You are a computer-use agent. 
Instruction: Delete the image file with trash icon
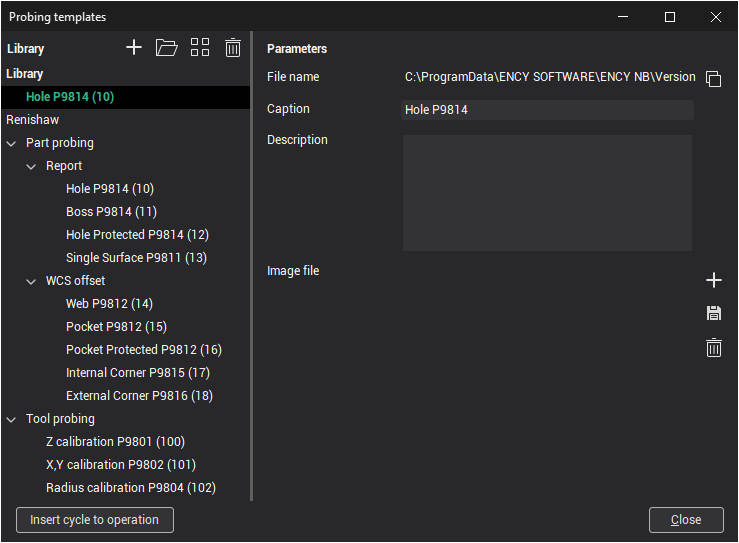[x=714, y=348]
